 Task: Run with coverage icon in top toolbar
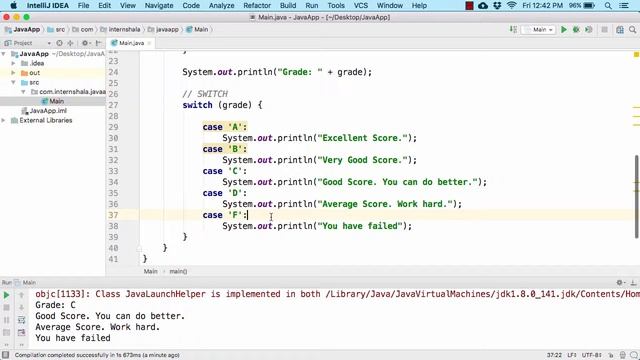point(588,29)
